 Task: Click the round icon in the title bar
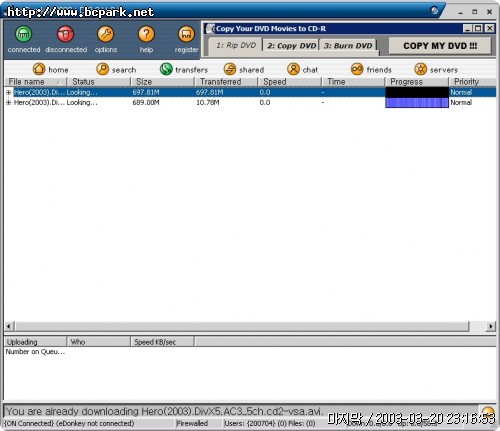[434, 10]
